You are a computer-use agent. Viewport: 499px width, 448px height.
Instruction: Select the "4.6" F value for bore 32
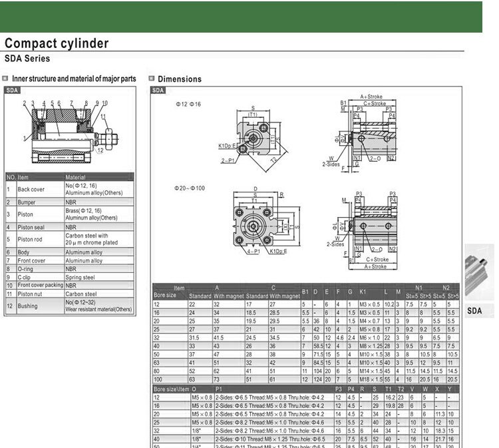(340, 337)
